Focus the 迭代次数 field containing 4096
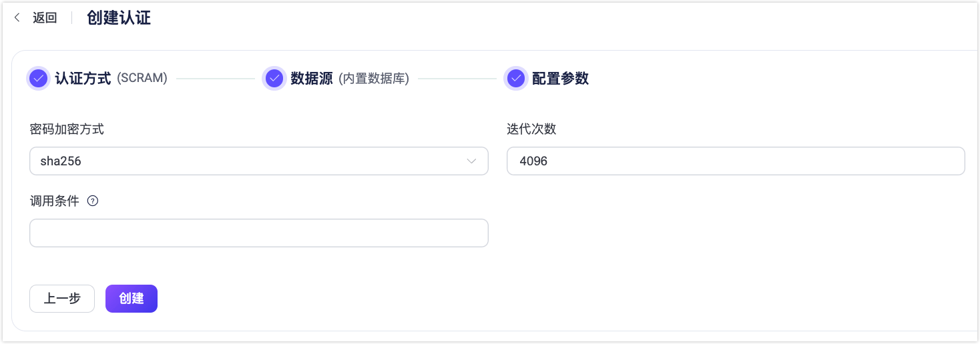The image size is (980, 344). (735, 161)
